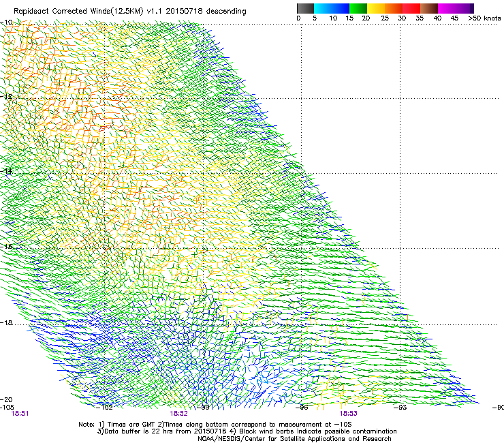Image resolution: width=504 pixels, height=443 pixels.
Task: Click the NOAA/NESDIS credit line
Action: [294, 439]
